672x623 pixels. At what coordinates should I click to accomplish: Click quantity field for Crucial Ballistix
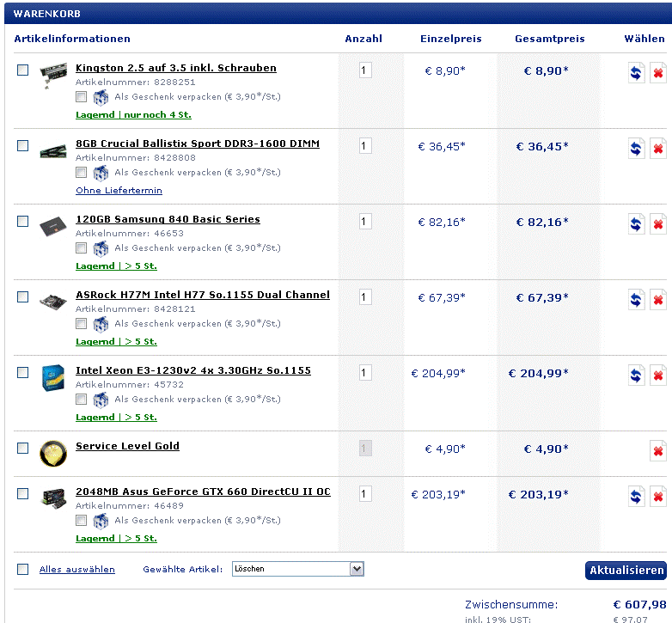click(365, 146)
